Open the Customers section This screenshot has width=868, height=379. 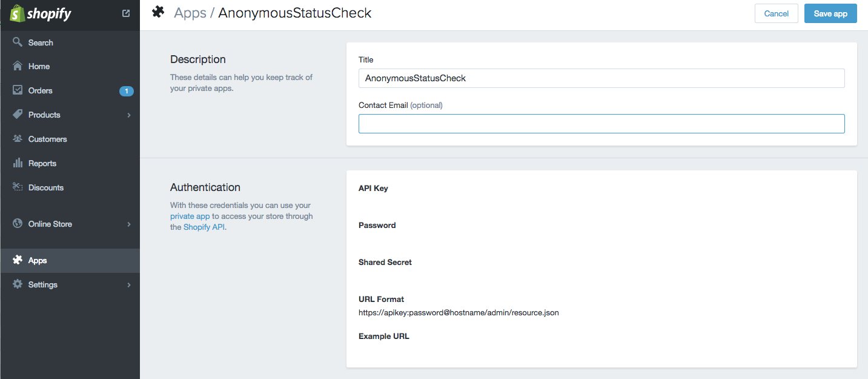point(70,139)
